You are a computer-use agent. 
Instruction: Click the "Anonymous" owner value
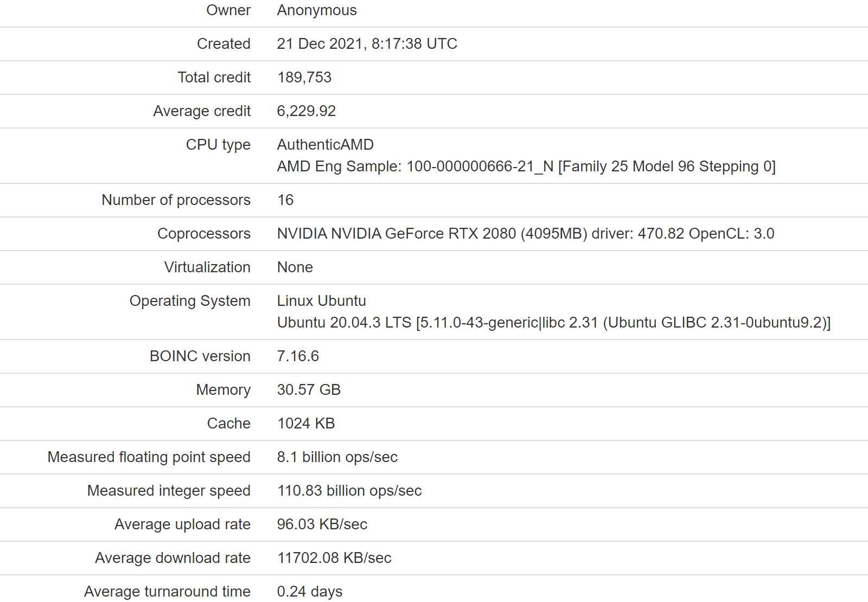pos(317,10)
